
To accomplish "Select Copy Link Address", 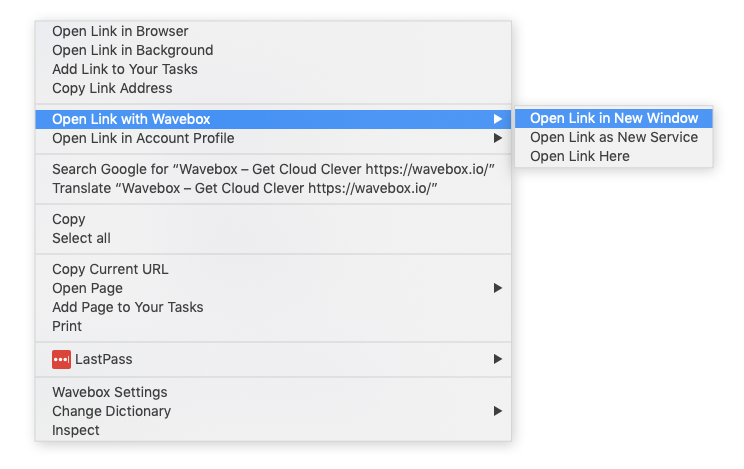I will pyautogui.click(x=112, y=88).
